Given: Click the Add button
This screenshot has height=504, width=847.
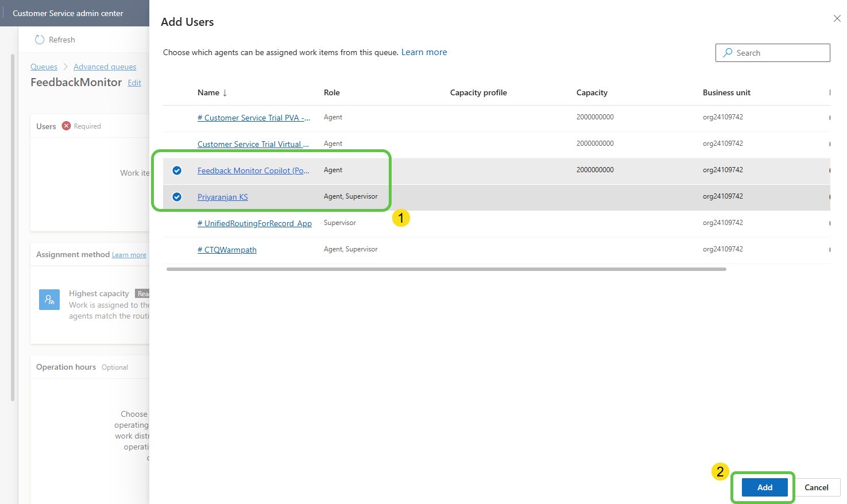Looking at the screenshot, I should pos(764,487).
